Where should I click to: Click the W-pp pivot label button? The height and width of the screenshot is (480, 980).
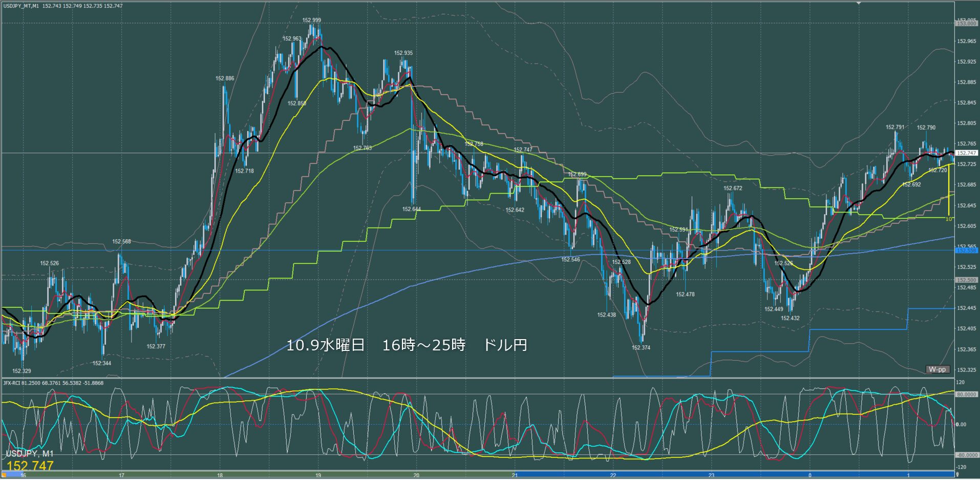(x=938, y=369)
